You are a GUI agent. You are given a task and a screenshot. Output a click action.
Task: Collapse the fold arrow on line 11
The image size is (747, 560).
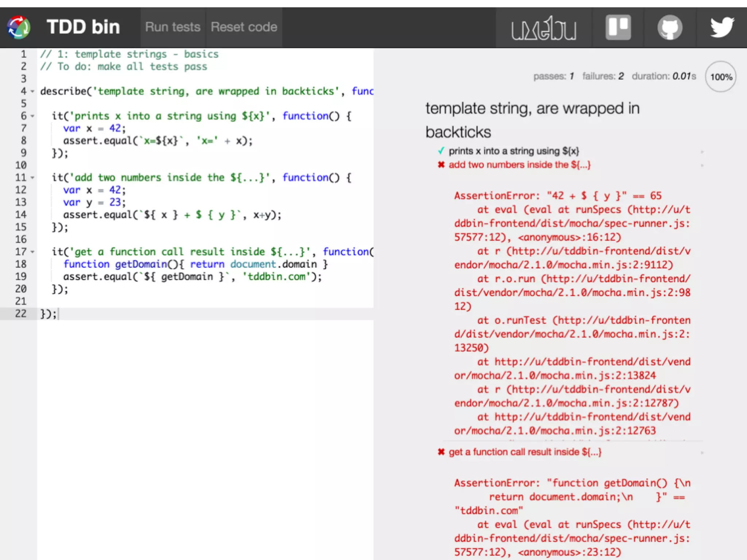coord(32,178)
